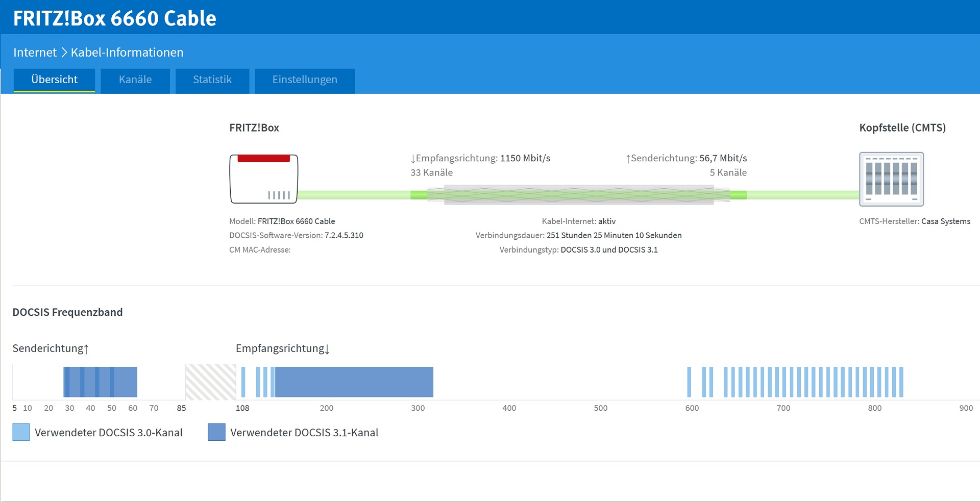Viewport: 980px width, 502px height.
Task: Click the DOCSIS 3.0 legend color swatch
Action: click(21, 432)
